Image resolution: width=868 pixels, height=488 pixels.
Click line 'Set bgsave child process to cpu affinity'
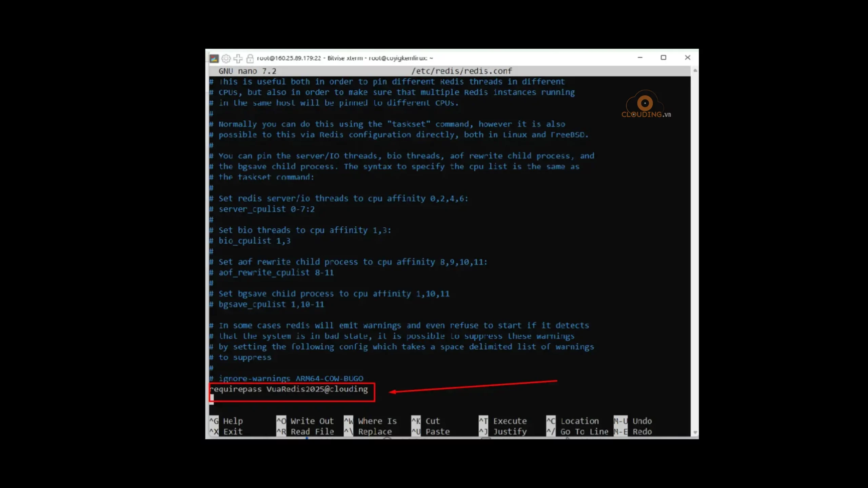click(329, 294)
